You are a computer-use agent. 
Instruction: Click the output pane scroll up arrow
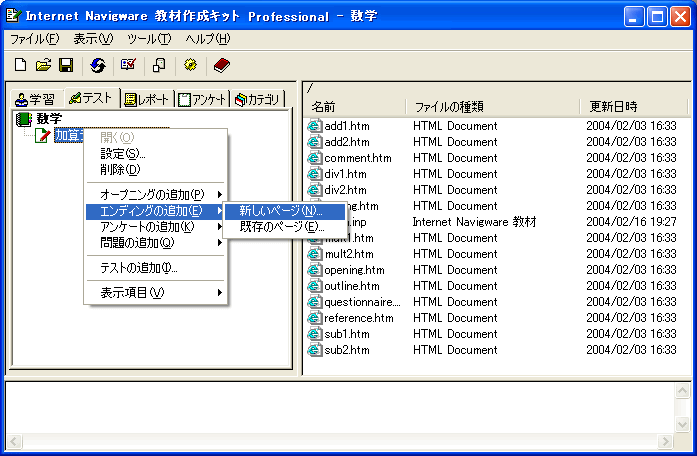pos(682,391)
